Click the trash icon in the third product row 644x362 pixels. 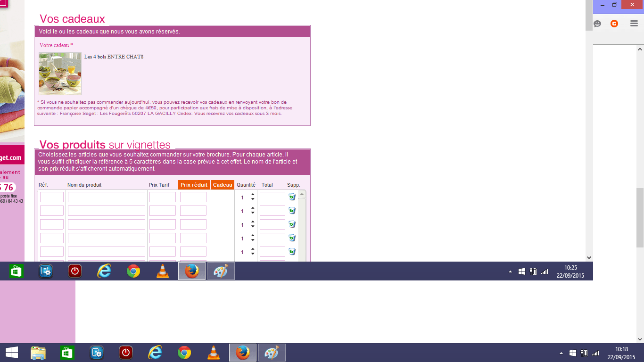(x=292, y=224)
